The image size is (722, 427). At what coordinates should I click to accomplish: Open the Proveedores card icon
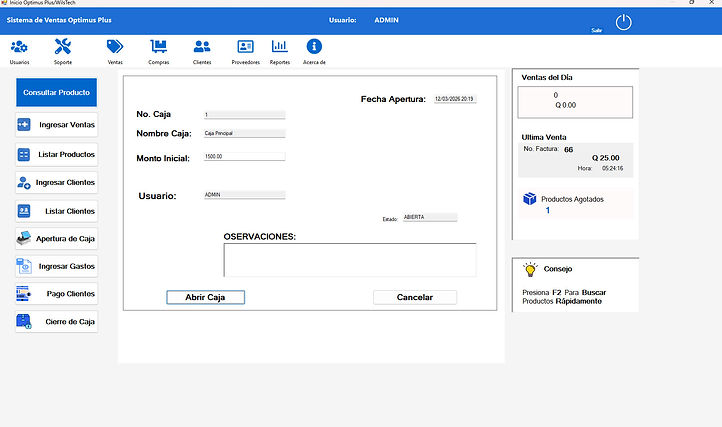[245, 47]
